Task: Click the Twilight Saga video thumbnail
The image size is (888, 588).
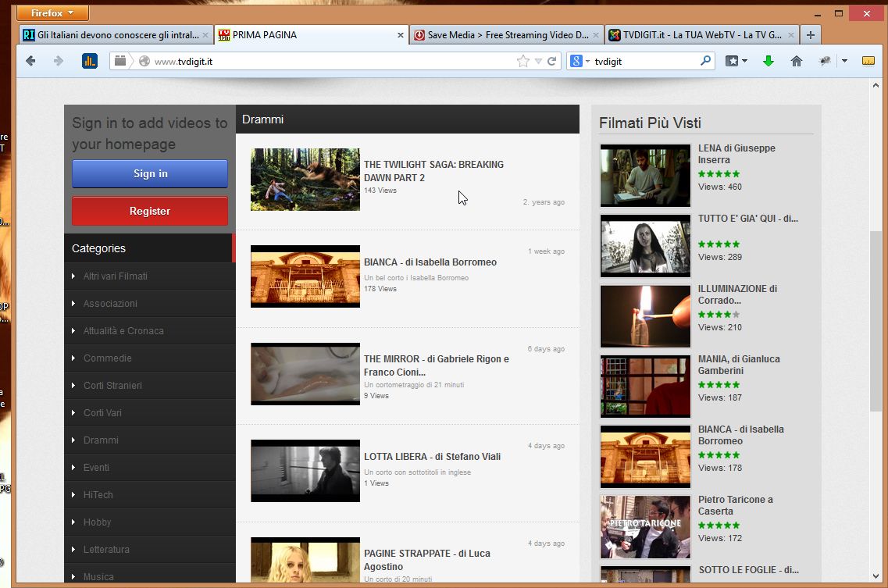Action: (x=305, y=180)
